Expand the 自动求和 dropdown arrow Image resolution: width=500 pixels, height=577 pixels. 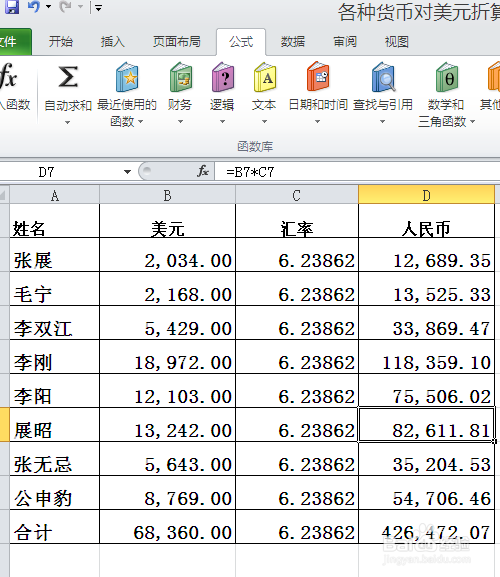click(x=67, y=122)
